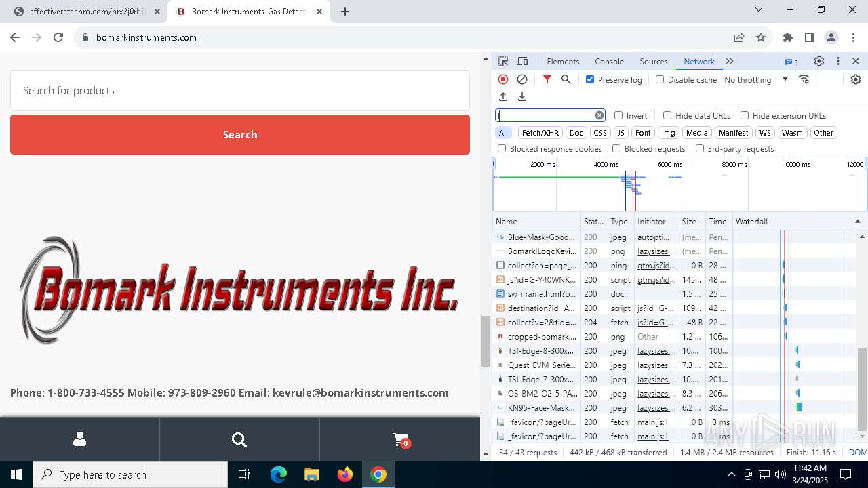868x488 pixels.
Task: Open Firefox from taskbar
Action: (x=345, y=474)
